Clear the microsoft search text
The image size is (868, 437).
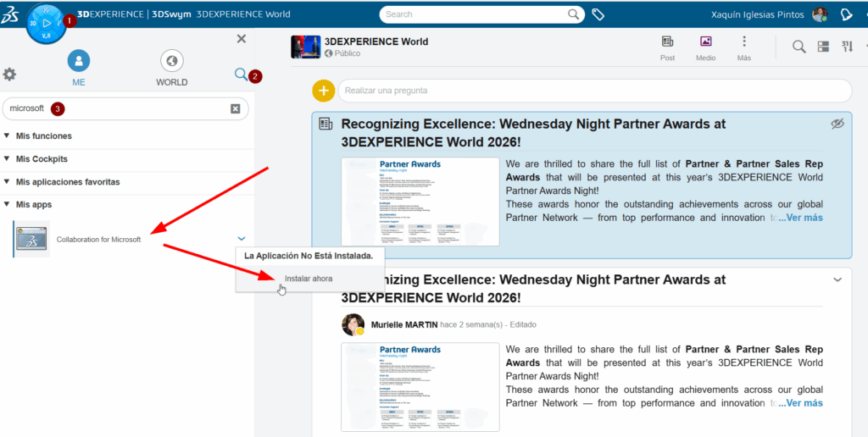coord(236,109)
